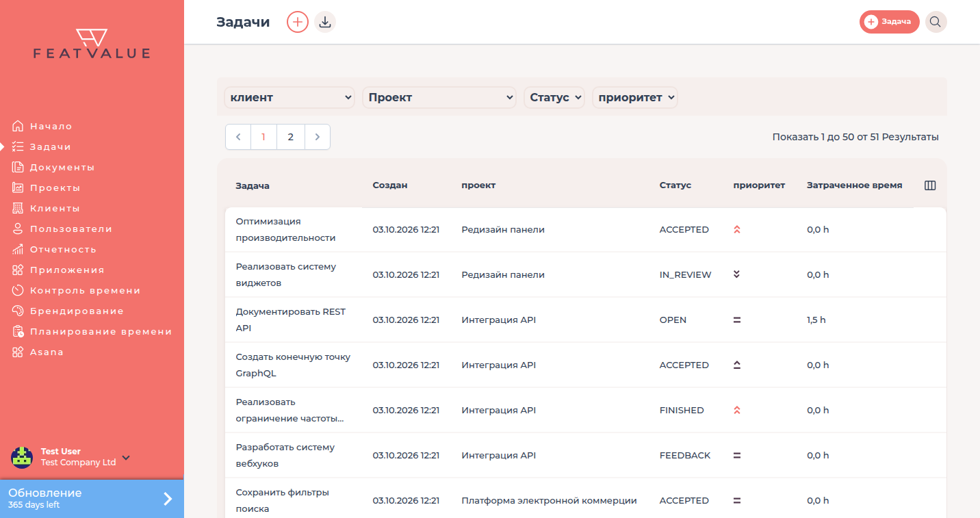Open task Разработать систему вебхуков
The height and width of the screenshot is (518, 980).
point(285,456)
